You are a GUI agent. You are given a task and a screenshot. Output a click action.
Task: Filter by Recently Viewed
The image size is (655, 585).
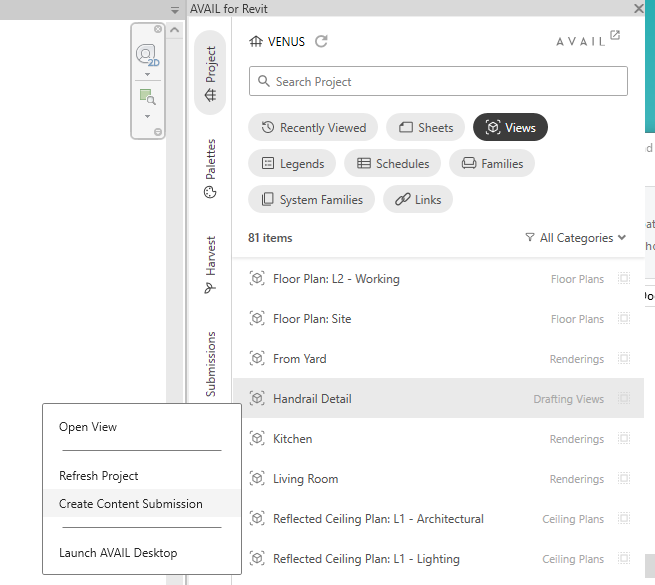[x=313, y=127]
